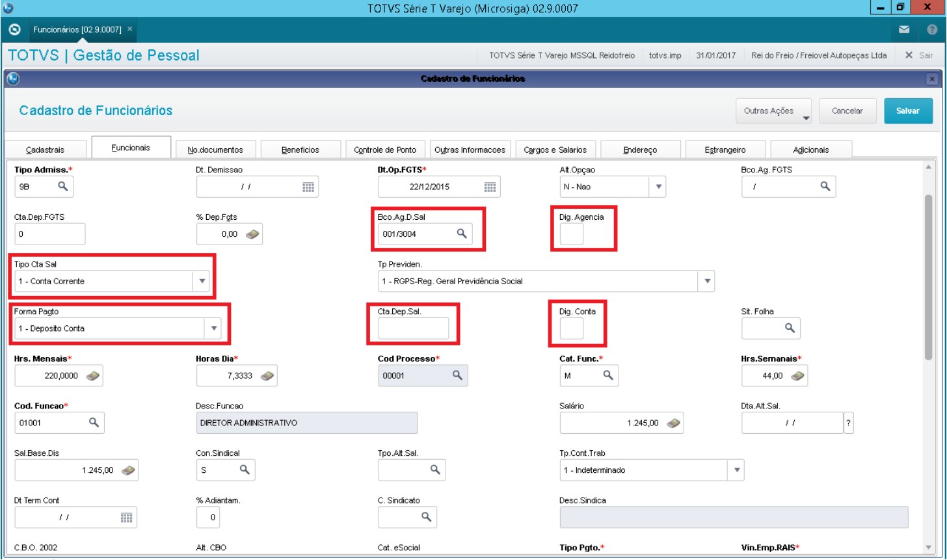Click the Tipo Admiss. search magnifier icon

click(62, 187)
